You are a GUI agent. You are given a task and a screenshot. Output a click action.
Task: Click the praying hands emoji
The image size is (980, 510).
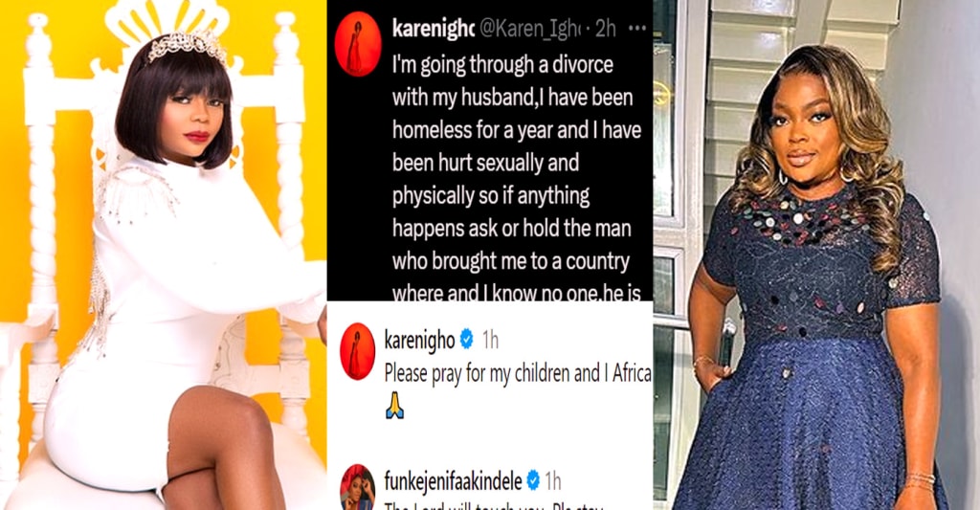click(x=394, y=406)
